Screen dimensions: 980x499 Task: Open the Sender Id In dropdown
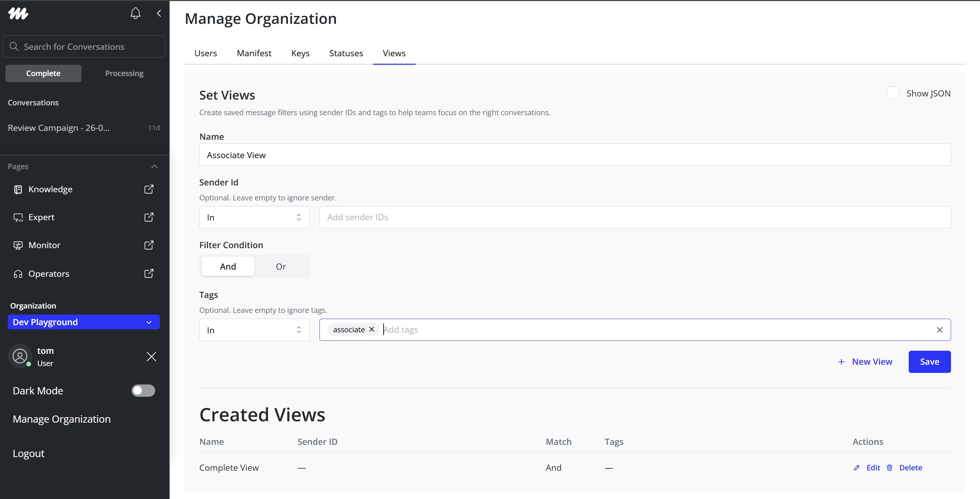click(254, 217)
